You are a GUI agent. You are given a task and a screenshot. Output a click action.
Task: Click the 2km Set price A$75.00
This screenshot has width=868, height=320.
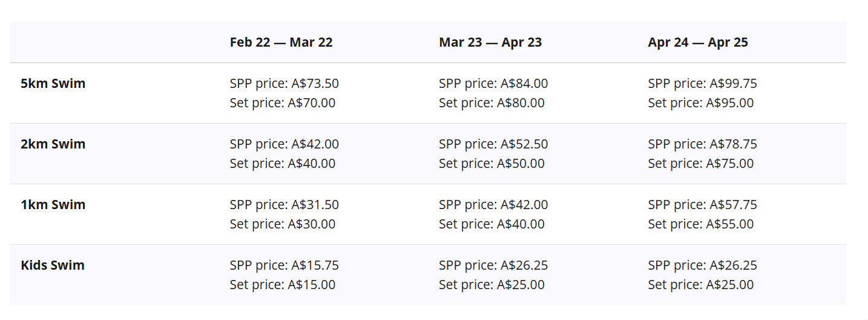(x=701, y=164)
